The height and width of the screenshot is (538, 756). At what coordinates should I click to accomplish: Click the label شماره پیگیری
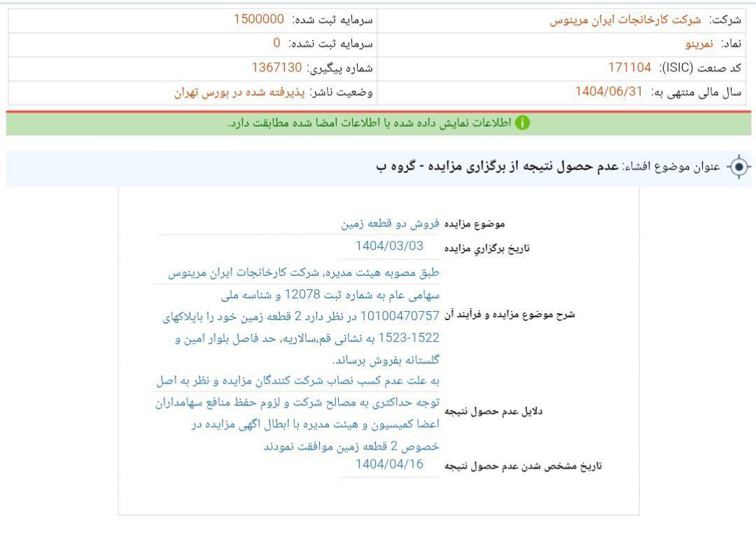point(339,69)
